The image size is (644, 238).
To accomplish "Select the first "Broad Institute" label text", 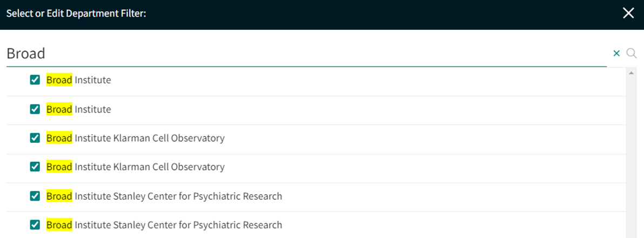I will pyautogui.click(x=78, y=80).
